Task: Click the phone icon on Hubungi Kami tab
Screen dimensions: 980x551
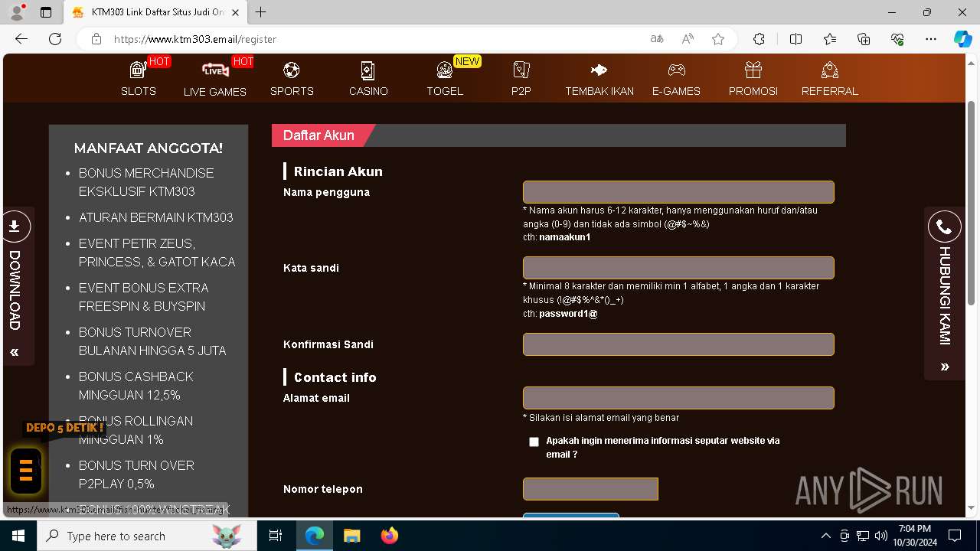Action: click(x=945, y=227)
